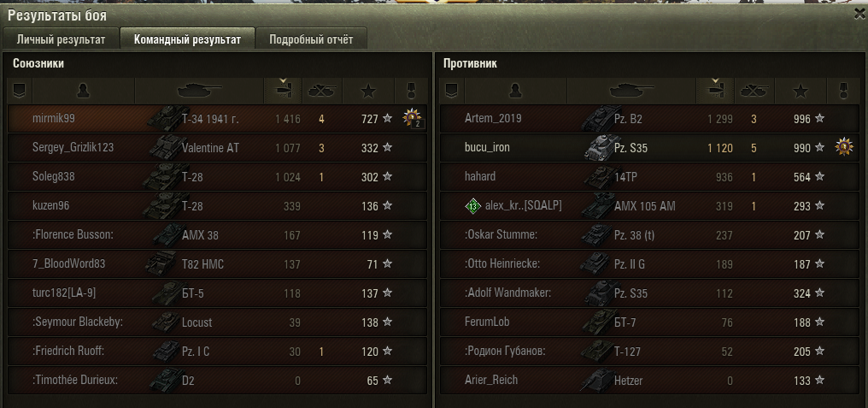Image resolution: width=868 pixels, height=408 pixels.
Task: Select player Sergey_Grizlik123 row
Action: [217, 147]
